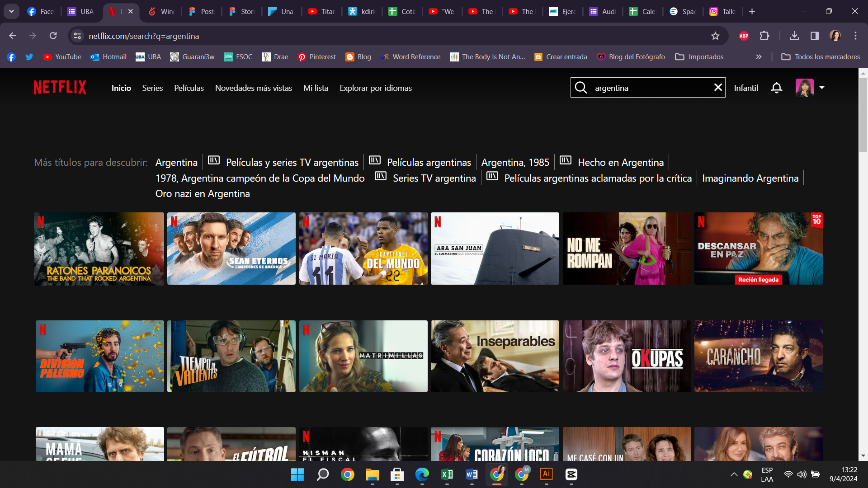Open the Okupas title card
Image resolution: width=868 pixels, height=488 pixels.
pos(627,357)
